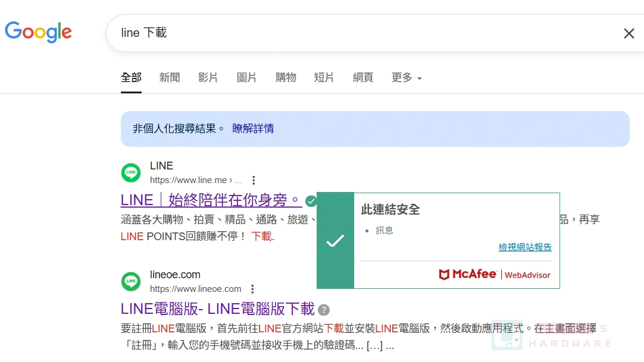Click the 'lineoe.com' site name

point(175,275)
